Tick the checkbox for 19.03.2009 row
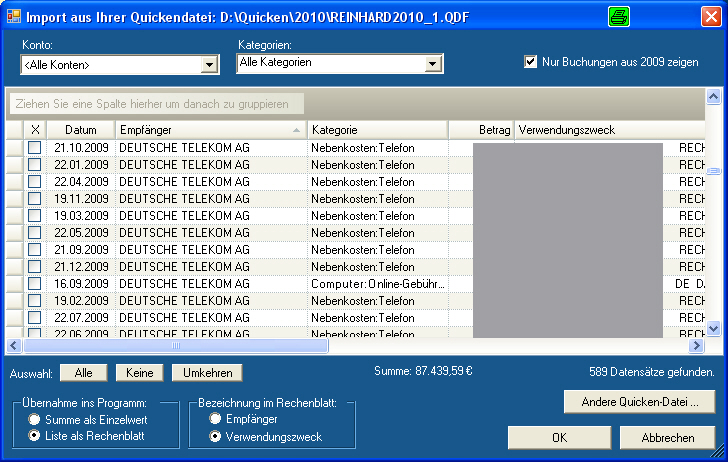728x462 pixels. point(35,215)
